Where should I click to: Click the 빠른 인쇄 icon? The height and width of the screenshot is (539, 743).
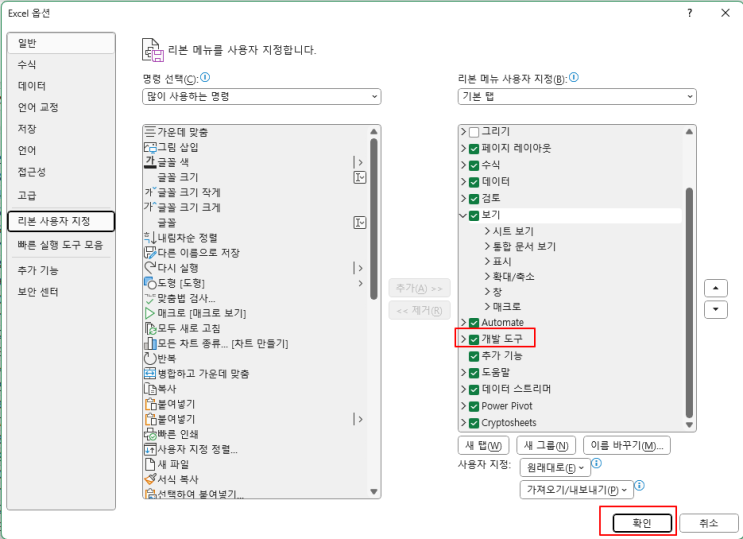point(150,434)
